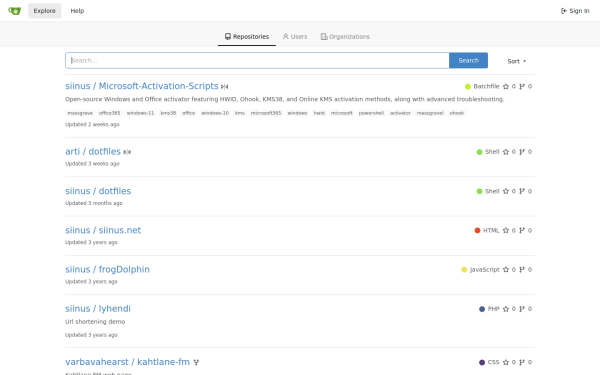Select the massgrave topic tag
The height and width of the screenshot is (375, 600).
[80, 113]
